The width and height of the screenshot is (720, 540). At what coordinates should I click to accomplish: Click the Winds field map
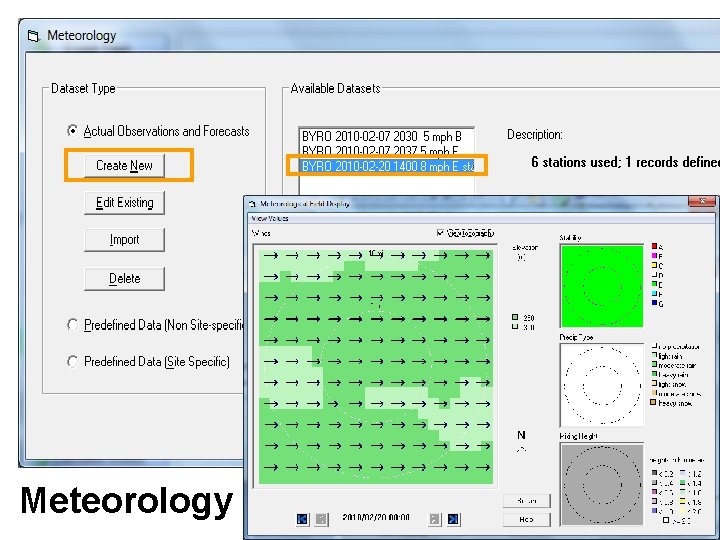pos(376,366)
